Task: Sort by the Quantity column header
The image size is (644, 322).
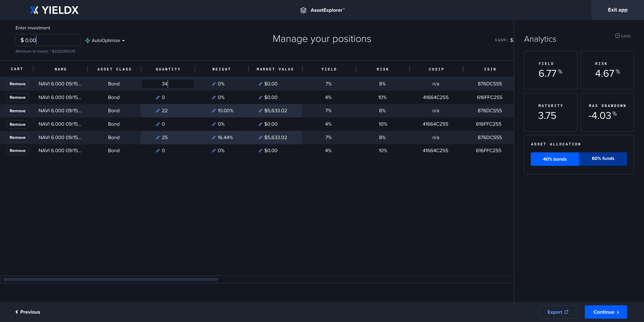Action: 168,69
